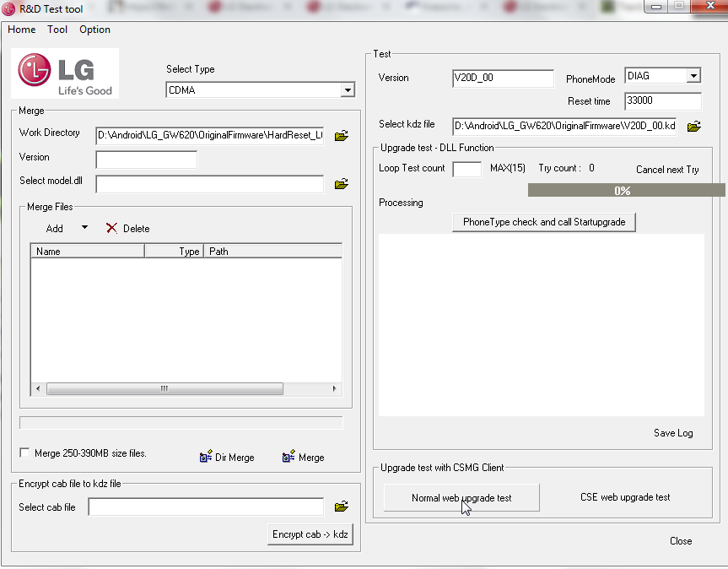Image resolution: width=728 pixels, height=569 pixels.
Task: Open the Home menu
Action: pyautogui.click(x=21, y=30)
